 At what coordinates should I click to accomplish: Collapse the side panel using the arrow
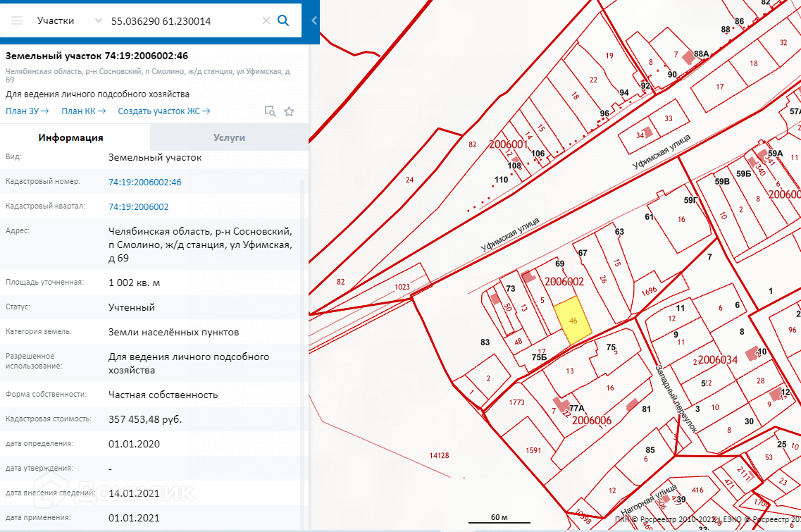[314, 20]
